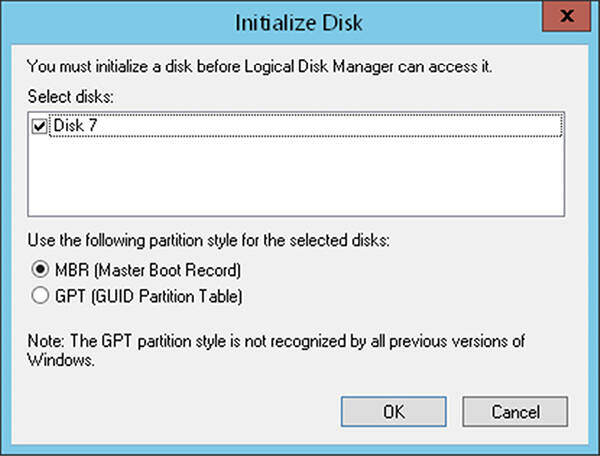
Task: Click the Select disks: label
Action: pos(70,96)
